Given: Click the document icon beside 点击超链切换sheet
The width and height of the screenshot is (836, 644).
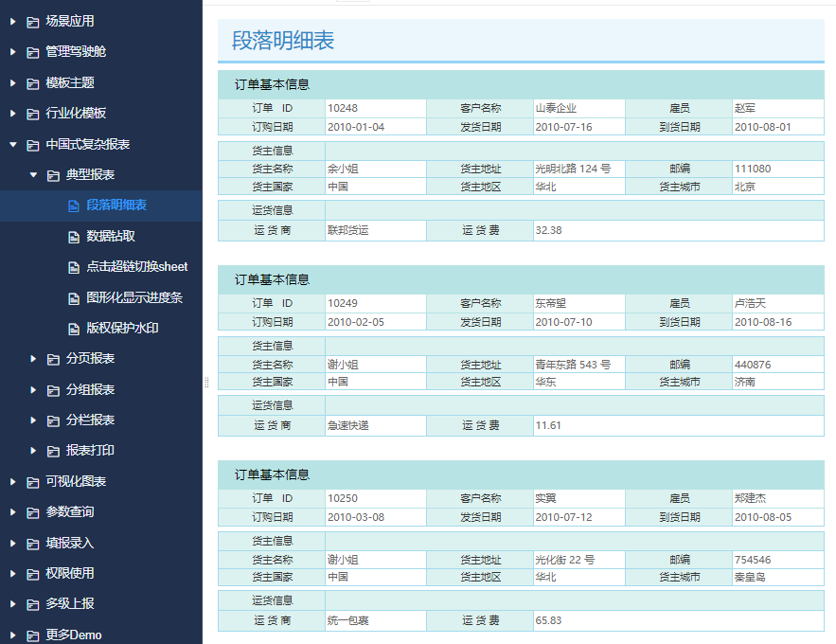Looking at the screenshot, I should [74, 267].
